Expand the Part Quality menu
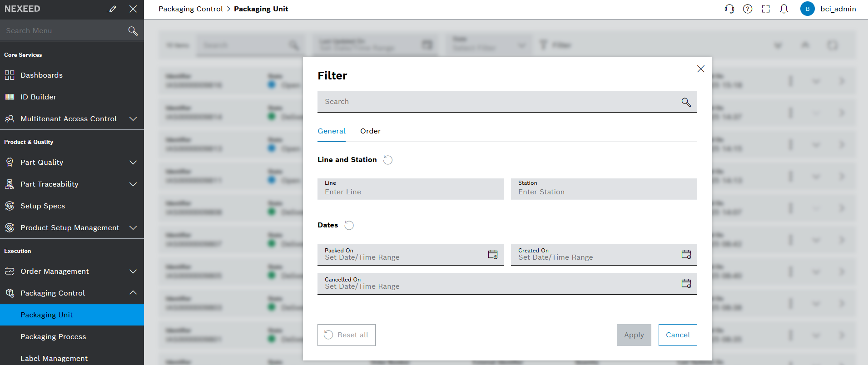Image resolution: width=868 pixels, height=365 pixels. pos(133,163)
